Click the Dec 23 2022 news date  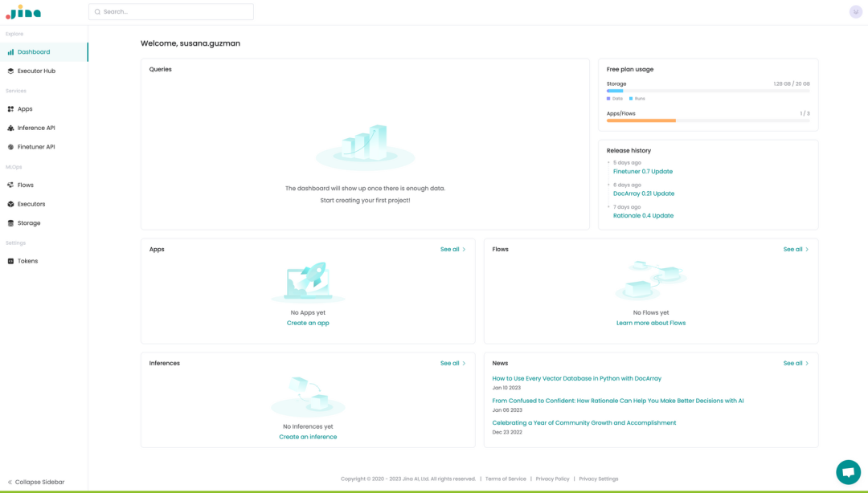pos(507,432)
